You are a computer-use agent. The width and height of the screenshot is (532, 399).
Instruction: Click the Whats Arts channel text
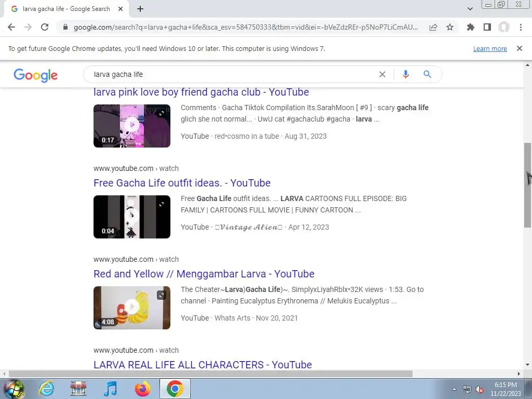coord(232,318)
